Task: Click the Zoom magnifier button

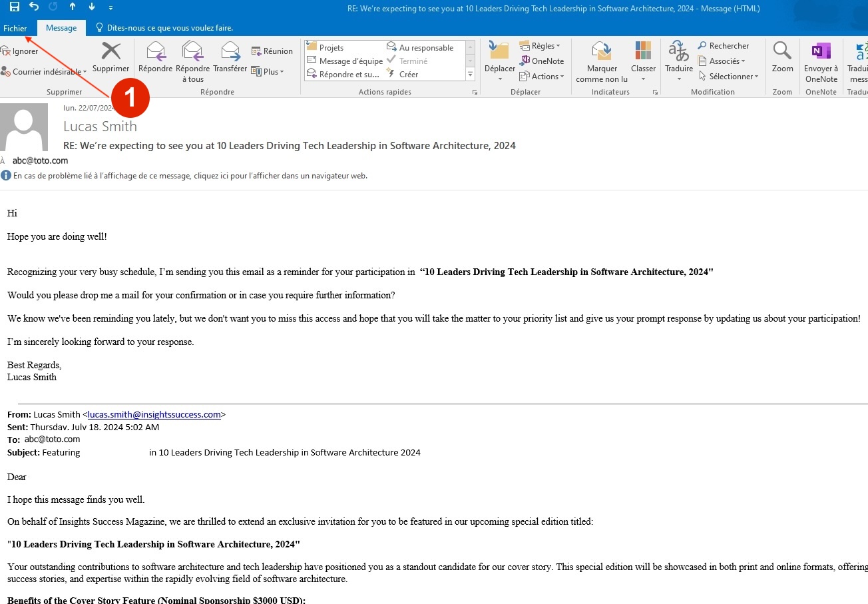Action: [783, 57]
